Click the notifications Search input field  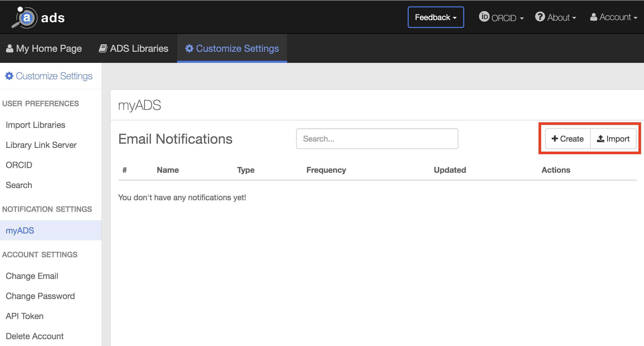[x=377, y=139]
